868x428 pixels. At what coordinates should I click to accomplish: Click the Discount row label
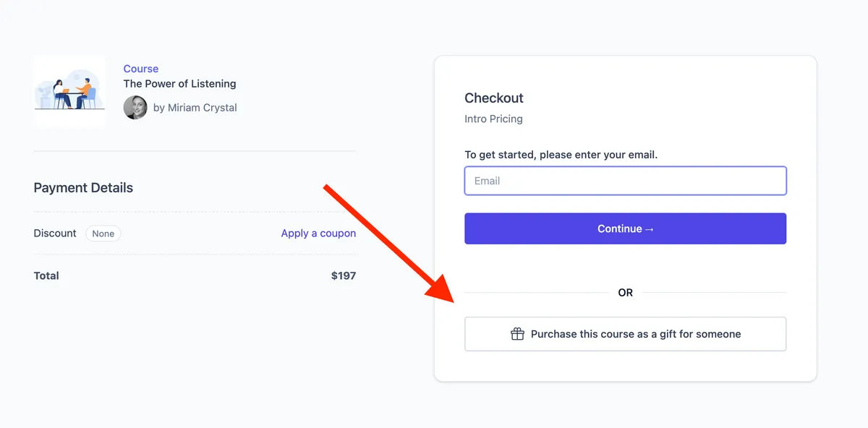[55, 233]
